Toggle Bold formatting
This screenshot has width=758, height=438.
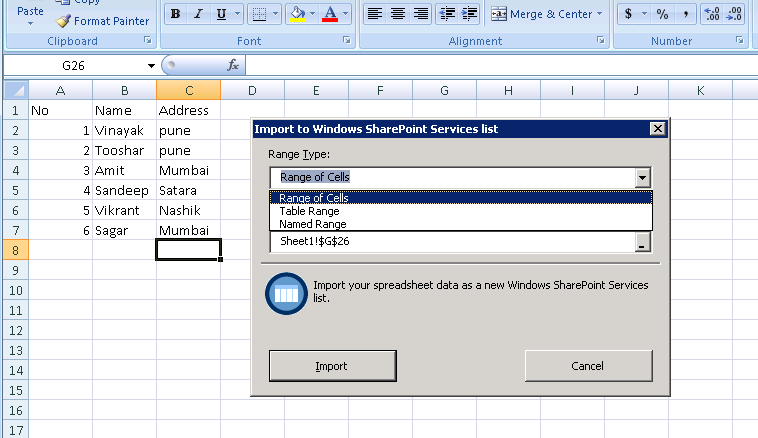pyautogui.click(x=175, y=14)
